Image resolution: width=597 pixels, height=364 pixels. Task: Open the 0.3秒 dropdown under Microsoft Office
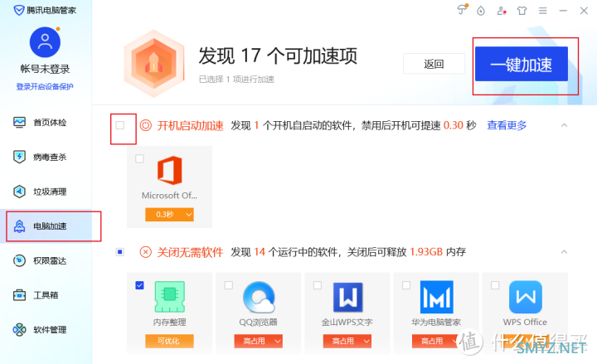click(x=169, y=215)
